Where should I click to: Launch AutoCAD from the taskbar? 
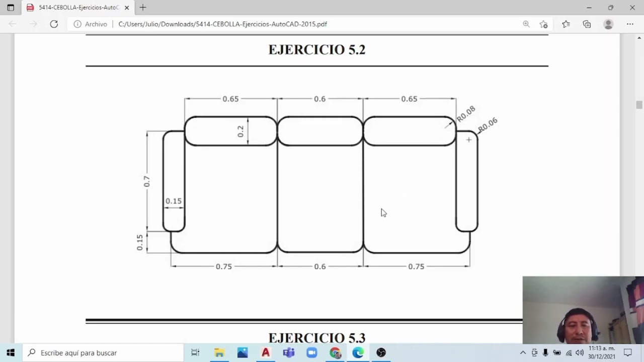pyautogui.click(x=266, y=352)
